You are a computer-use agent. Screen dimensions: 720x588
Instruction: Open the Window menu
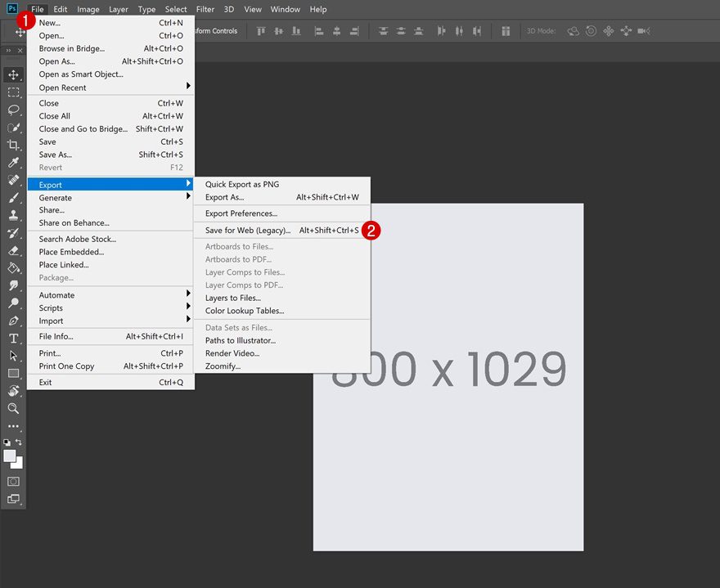tap(285, 9)
